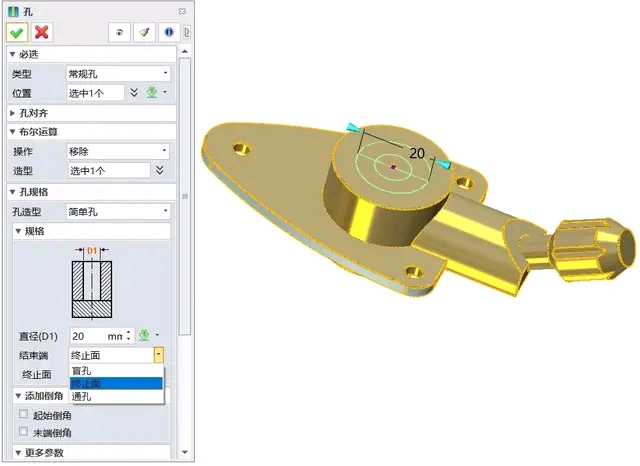Screen dimensions: 640x466
Task: Click the 终止面 label below 结束端
Action: 37,374
